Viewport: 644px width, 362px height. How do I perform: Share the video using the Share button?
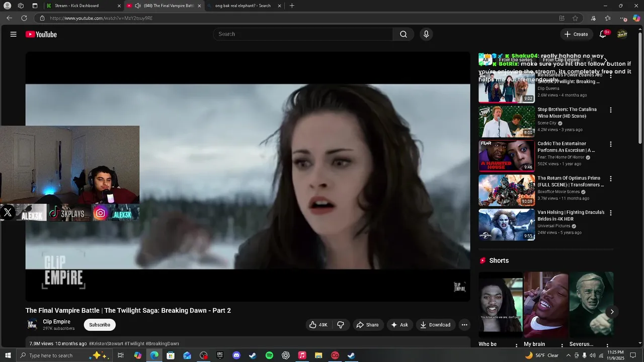point(368,325)
